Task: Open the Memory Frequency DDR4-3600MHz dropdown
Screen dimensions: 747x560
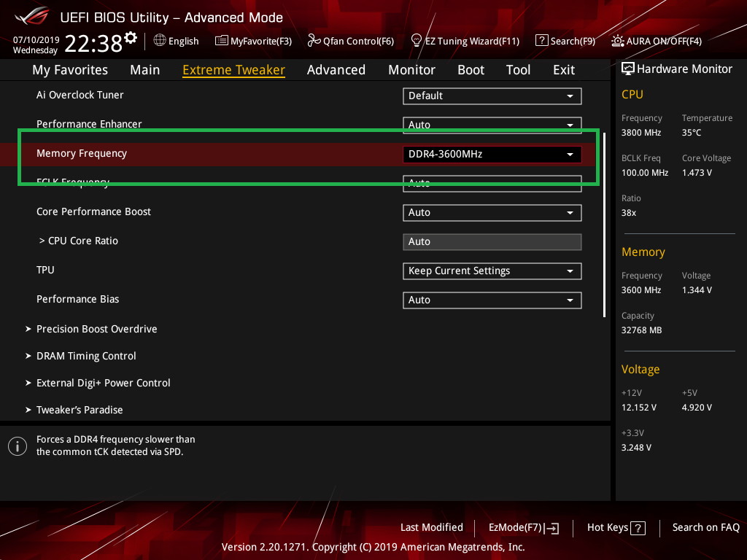Action: point(492,155)
